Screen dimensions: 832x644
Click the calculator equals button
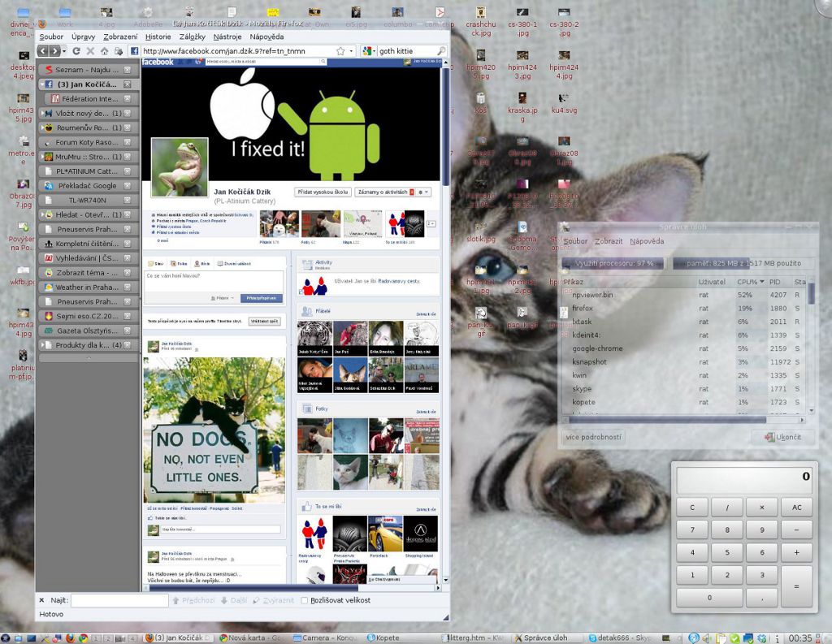click(796, 586)
